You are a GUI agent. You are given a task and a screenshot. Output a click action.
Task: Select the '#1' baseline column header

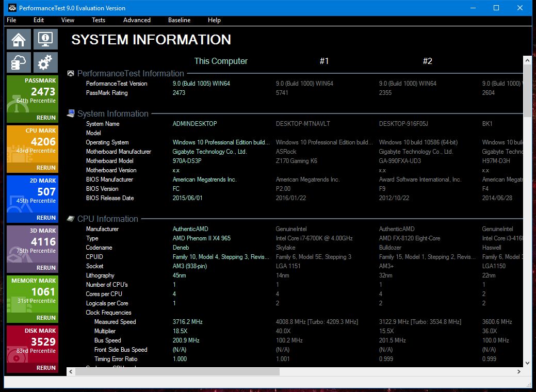tap(324, 61)
